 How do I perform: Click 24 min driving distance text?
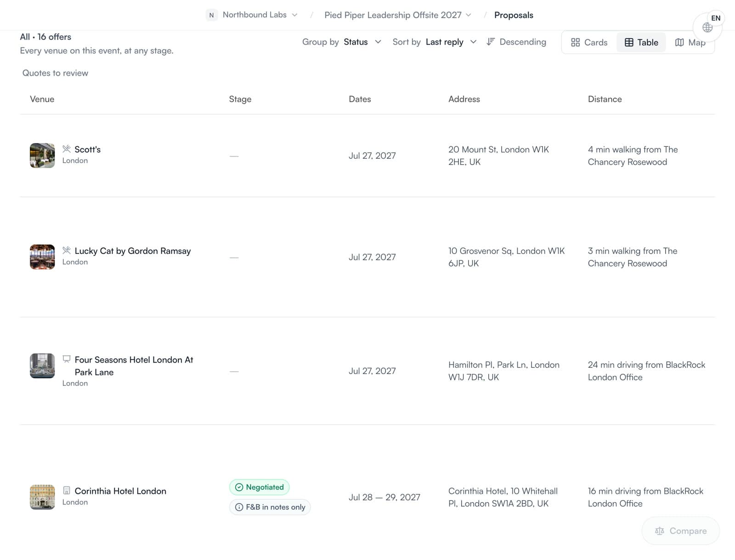[x=646, y=371]
